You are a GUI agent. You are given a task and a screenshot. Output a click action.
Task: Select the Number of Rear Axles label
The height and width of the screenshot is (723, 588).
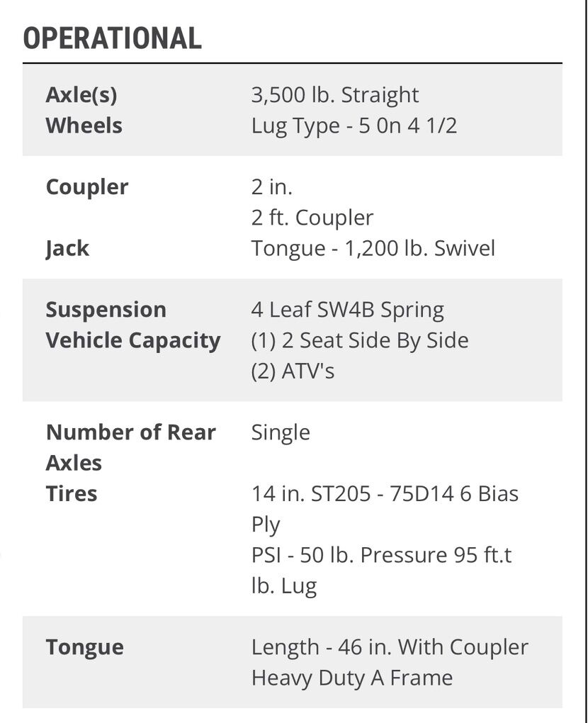coord(130,447)
